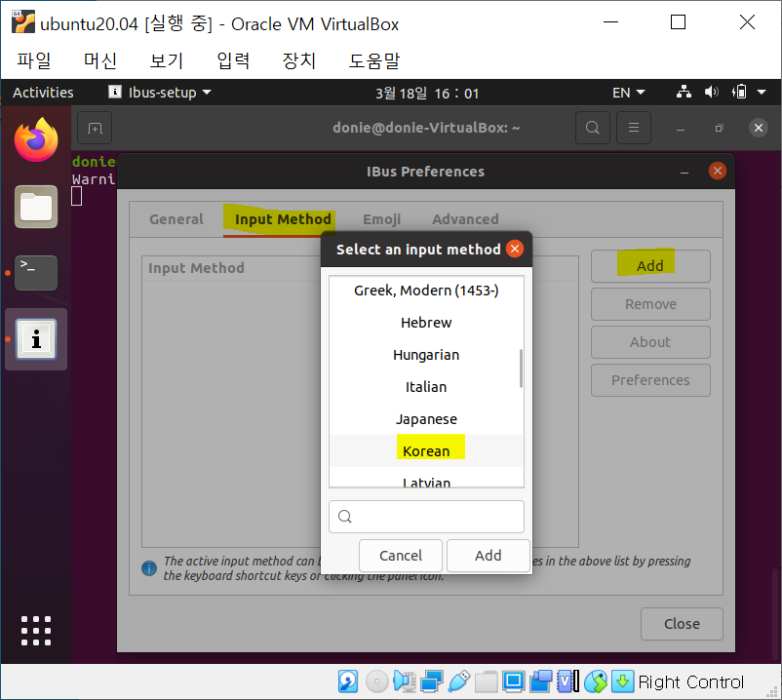Click the VirtualBox network status icon
The image size is (782, 700).
tap(431, 681)
